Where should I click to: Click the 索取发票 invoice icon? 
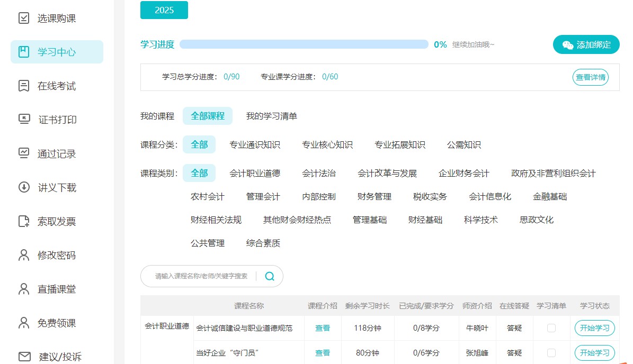pyautogui.click(x=23, y=221)
